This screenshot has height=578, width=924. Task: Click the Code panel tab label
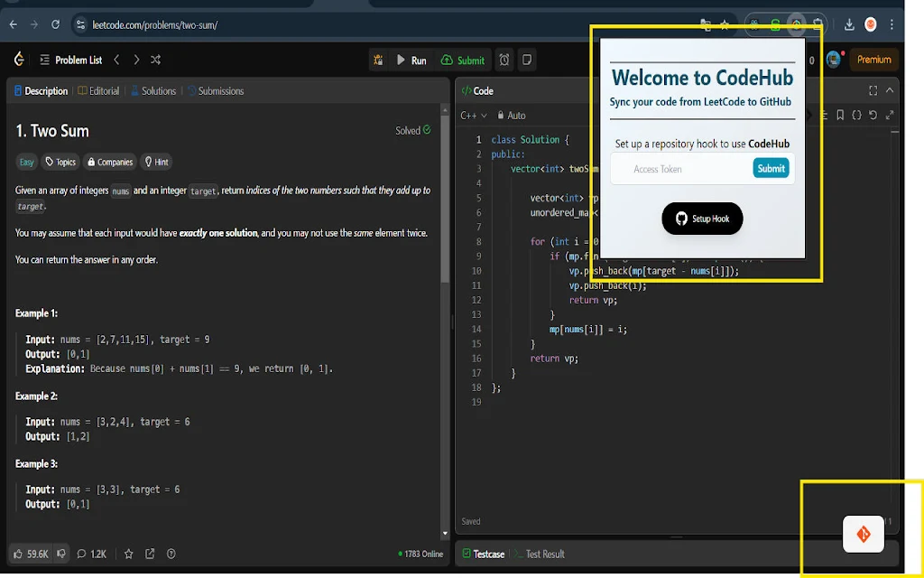click(x=478, y=91)
